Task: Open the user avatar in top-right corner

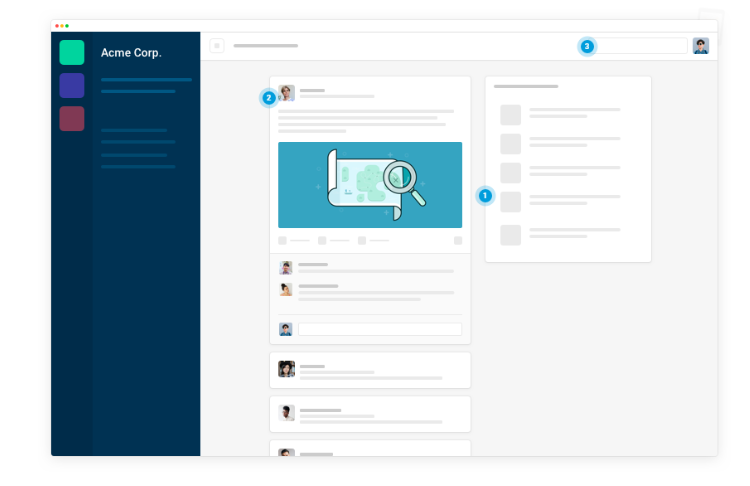Action: pos(700,46)
